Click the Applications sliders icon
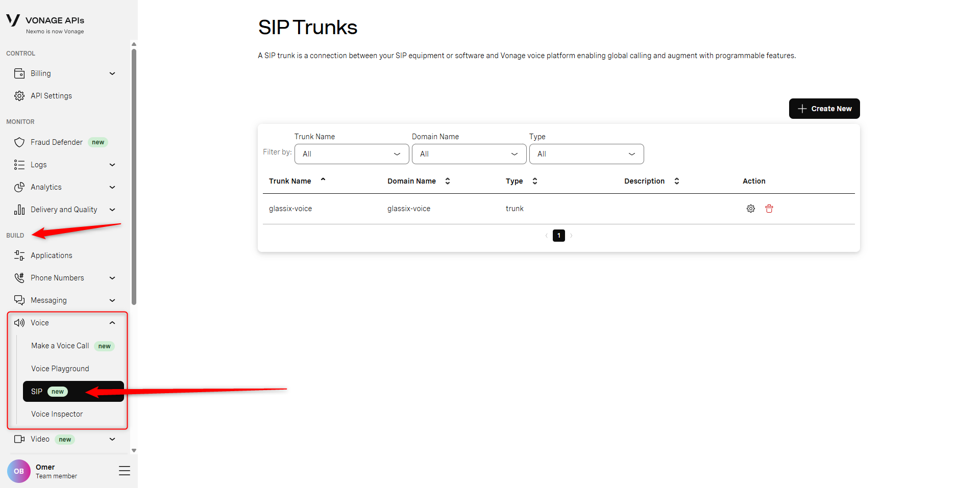980x488 pixels. coord(19,255)
